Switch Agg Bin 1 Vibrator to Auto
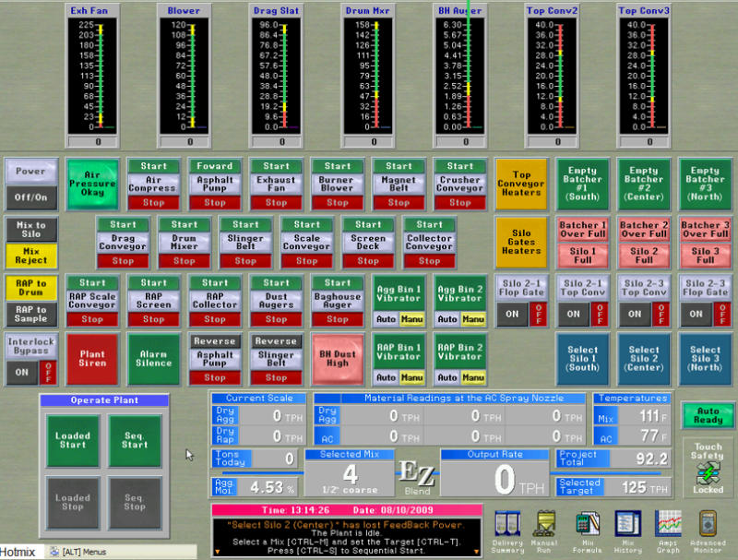 point(386,319)
